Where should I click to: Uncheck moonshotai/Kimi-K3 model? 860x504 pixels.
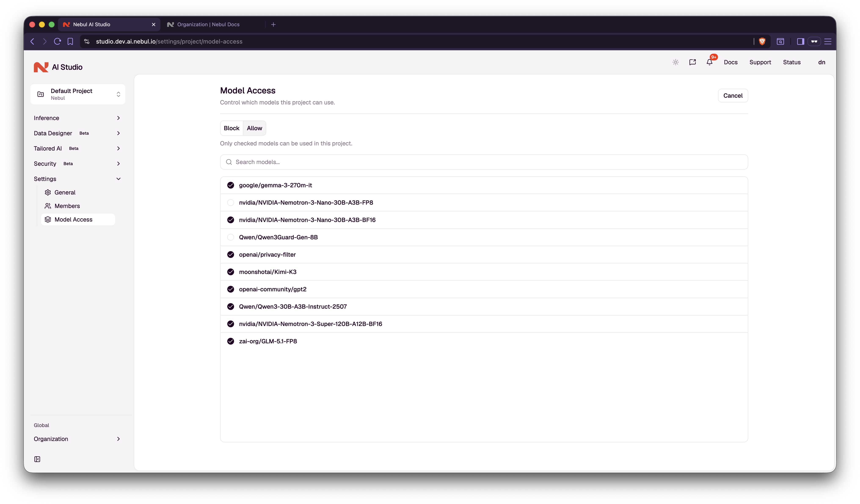tap(231, 272)
